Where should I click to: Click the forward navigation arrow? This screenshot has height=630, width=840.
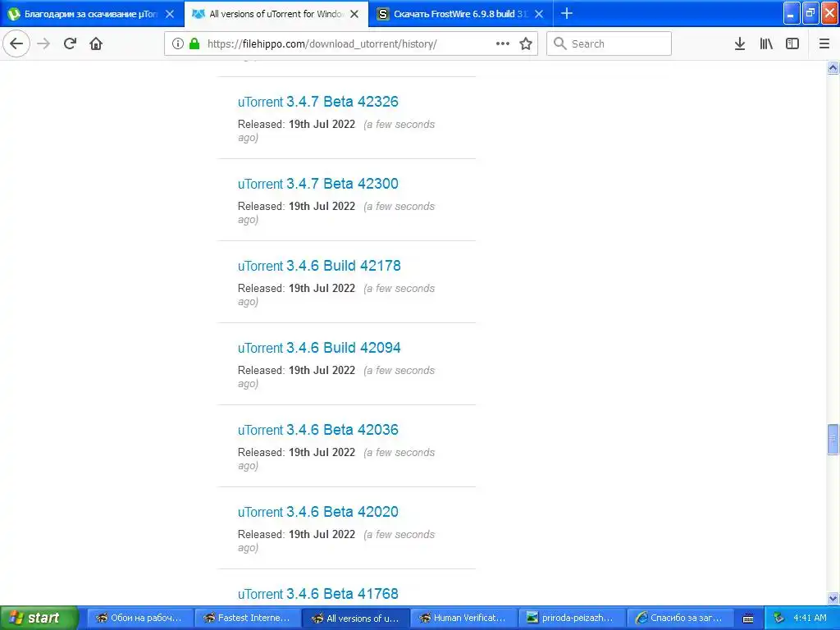(x=43, y=43)
